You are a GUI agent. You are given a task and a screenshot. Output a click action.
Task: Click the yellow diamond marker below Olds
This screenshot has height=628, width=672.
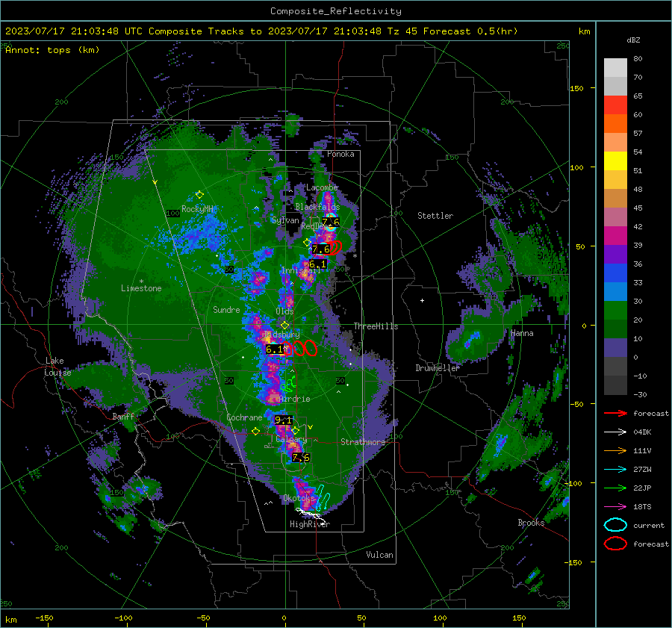pos(284,326)
